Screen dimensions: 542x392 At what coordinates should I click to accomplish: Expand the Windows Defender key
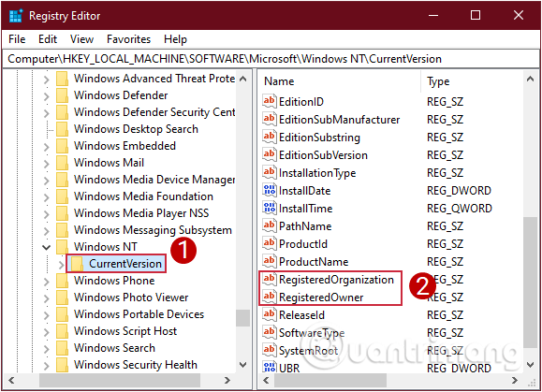[x=46, y=96]
